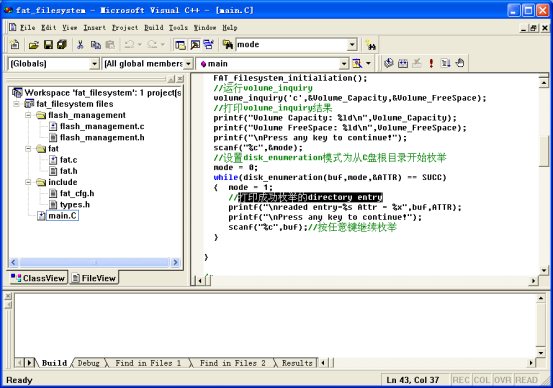The width and height of the screenshot is (553, 388).
Task: Close the Output pane with its X
Action: 8,296
